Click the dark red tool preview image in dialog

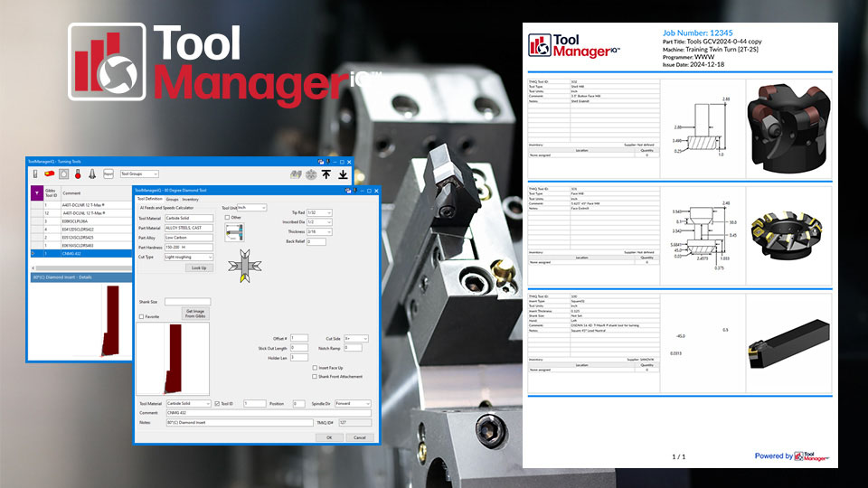point(173,359)
